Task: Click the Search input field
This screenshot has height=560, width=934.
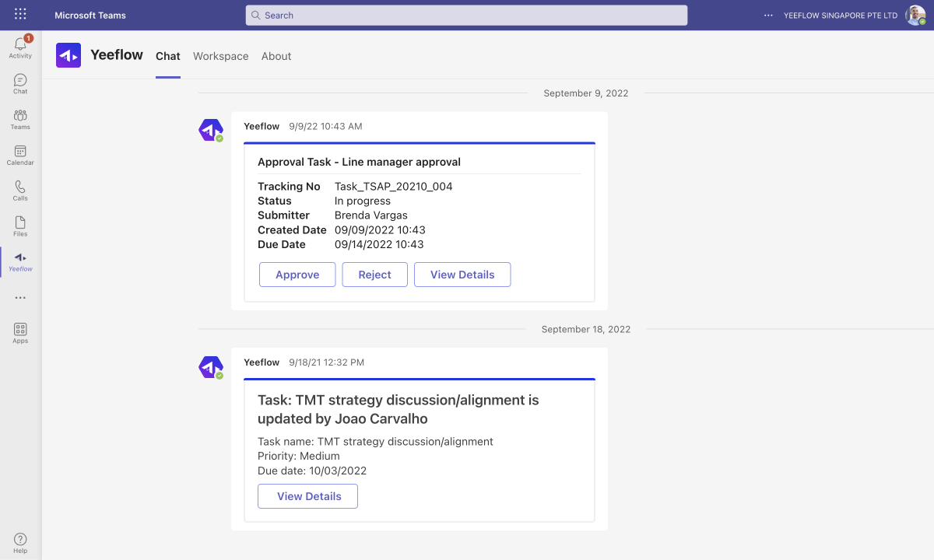Action: (x=467, y=16)
